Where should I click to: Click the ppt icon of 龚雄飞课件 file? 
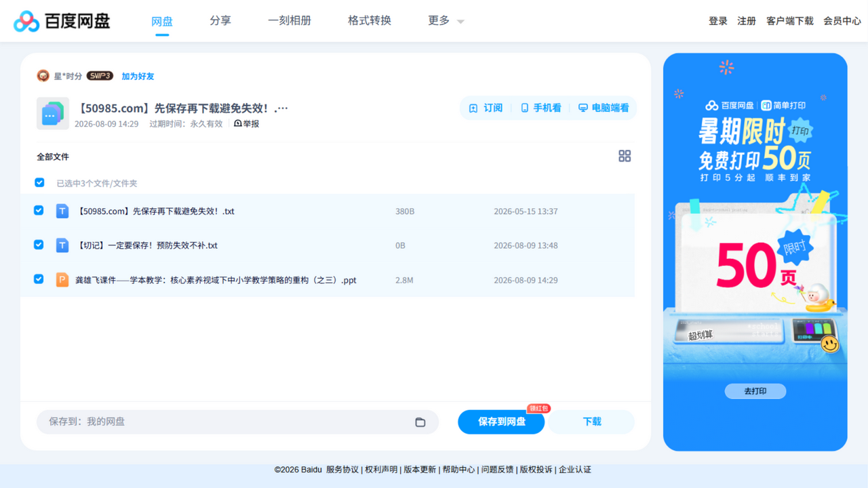click(62, 280)
